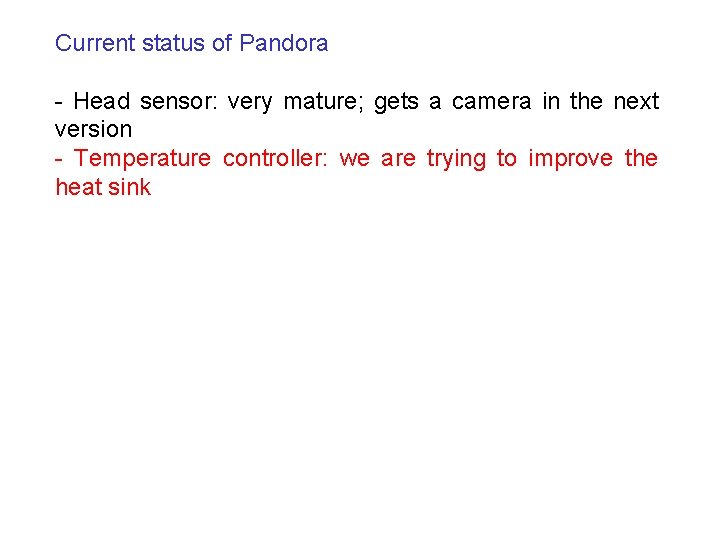720x540 pixels.
Task: Click the word 'Current' in the heading
Action: pyautogui.click(x=95, y=43)
